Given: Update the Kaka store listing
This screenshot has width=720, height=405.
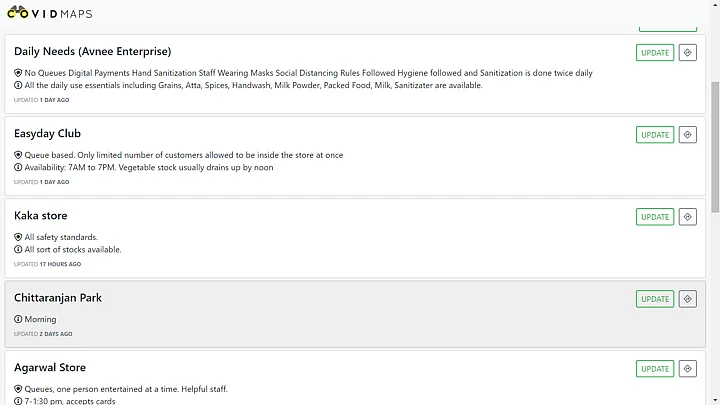Looking at the screenshot, I should point(655,217).
